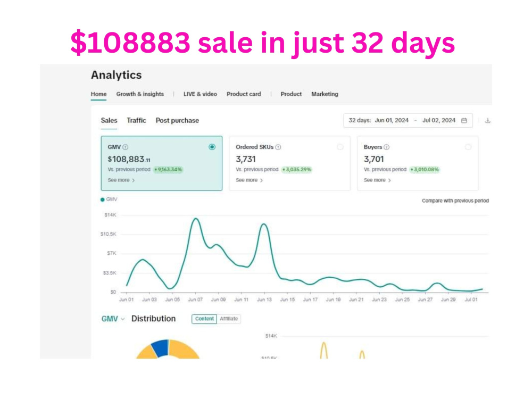The height and width of the screenshot is (399, 532).
Task: Open See more under GMV card
Action: pyautogui.click(x=121, y=180)
